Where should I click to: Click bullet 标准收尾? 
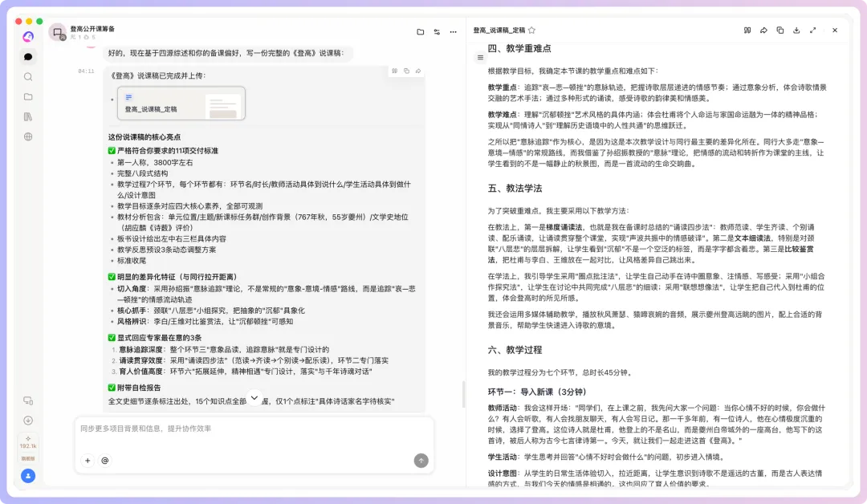(132, 261)
